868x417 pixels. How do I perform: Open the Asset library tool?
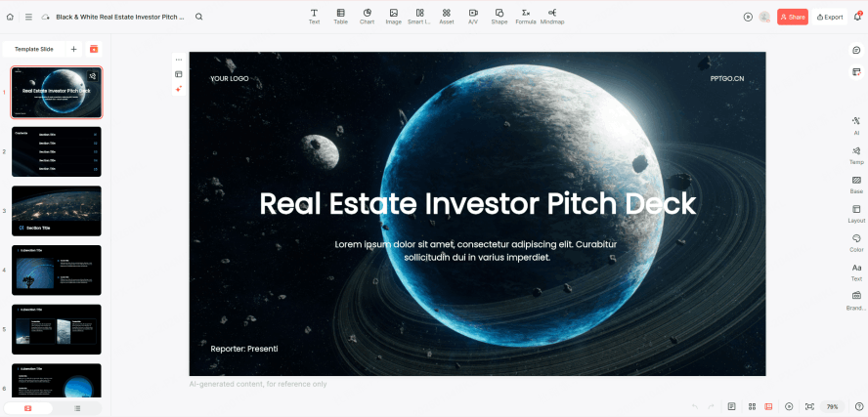pos(446,17)
